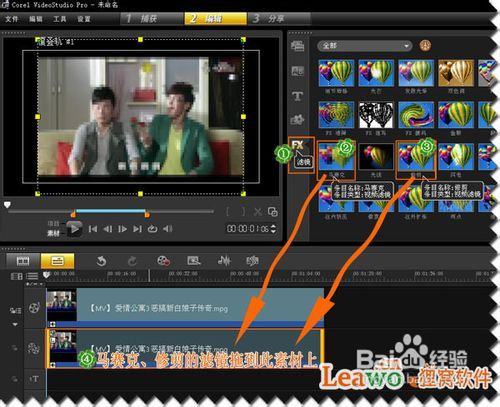500x407 pixels.
Task: Switch to Timeline view
Action: (x=57, y=261)
